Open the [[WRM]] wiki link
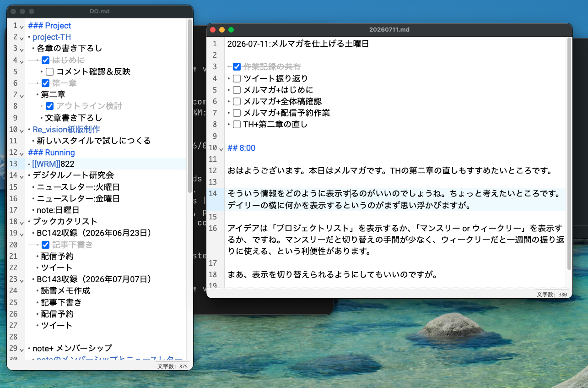 [46, 164]
